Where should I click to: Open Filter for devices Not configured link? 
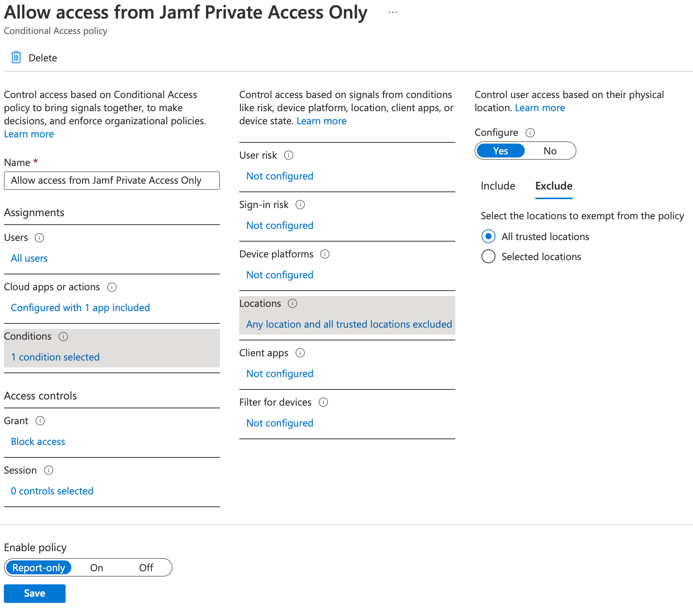click(x=280, y=423)
